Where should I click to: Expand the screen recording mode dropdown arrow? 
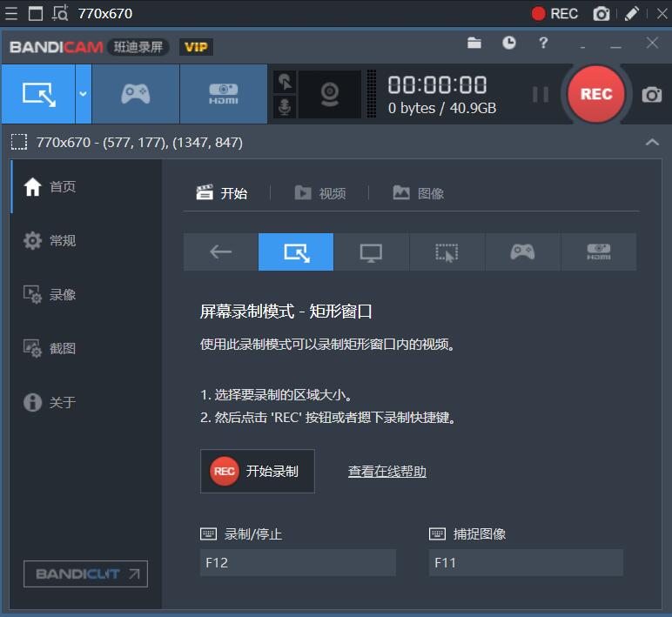(x=84, y=94)
